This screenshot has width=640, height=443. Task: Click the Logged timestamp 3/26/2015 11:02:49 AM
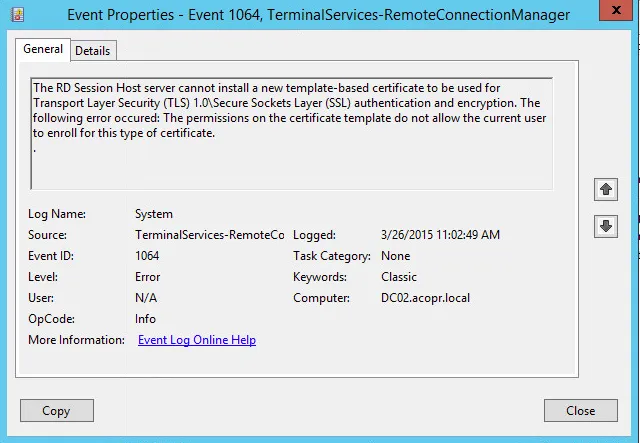[440, 235]
